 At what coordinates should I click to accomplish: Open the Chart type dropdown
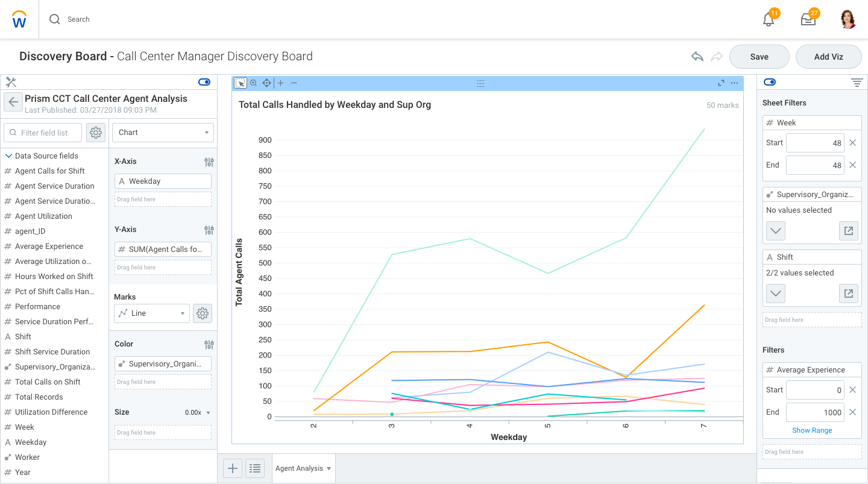pyautogui.click(x=163, y=133)
